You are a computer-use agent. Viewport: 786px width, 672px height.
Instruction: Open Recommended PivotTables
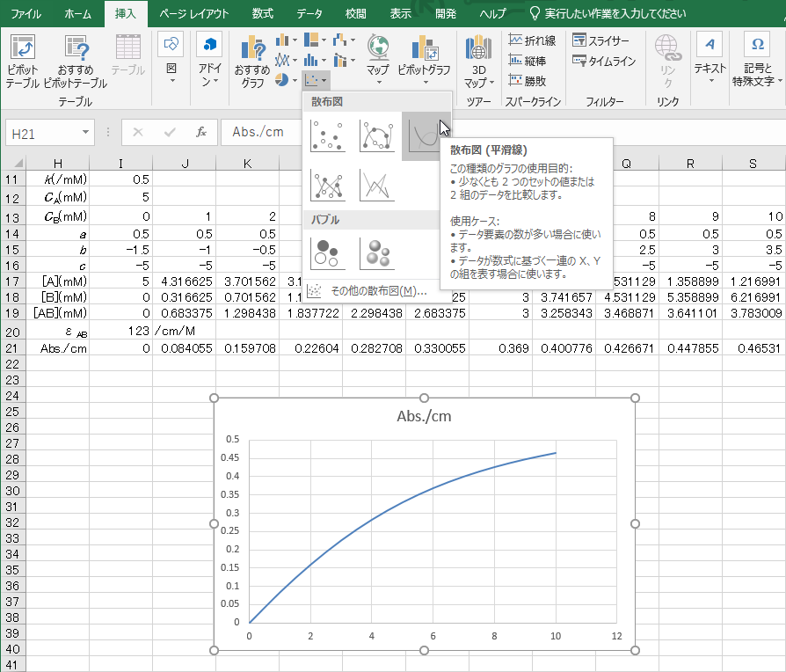tap(76, 62)
